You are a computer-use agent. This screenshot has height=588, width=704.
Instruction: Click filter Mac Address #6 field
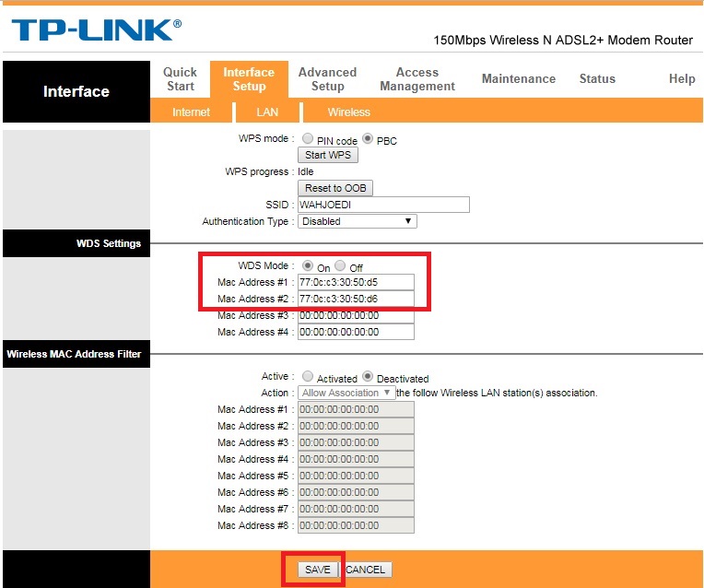click(x=356, y=492)
